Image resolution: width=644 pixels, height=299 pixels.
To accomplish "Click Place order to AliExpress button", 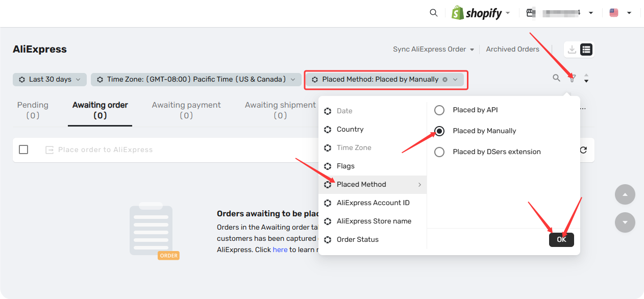I will [99, 150].
